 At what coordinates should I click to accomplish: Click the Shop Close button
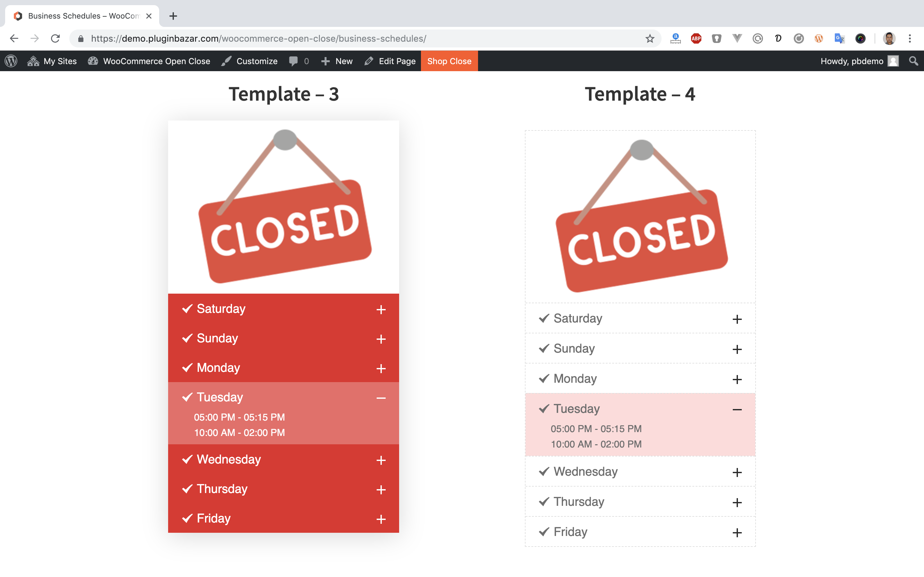point(449,61)
